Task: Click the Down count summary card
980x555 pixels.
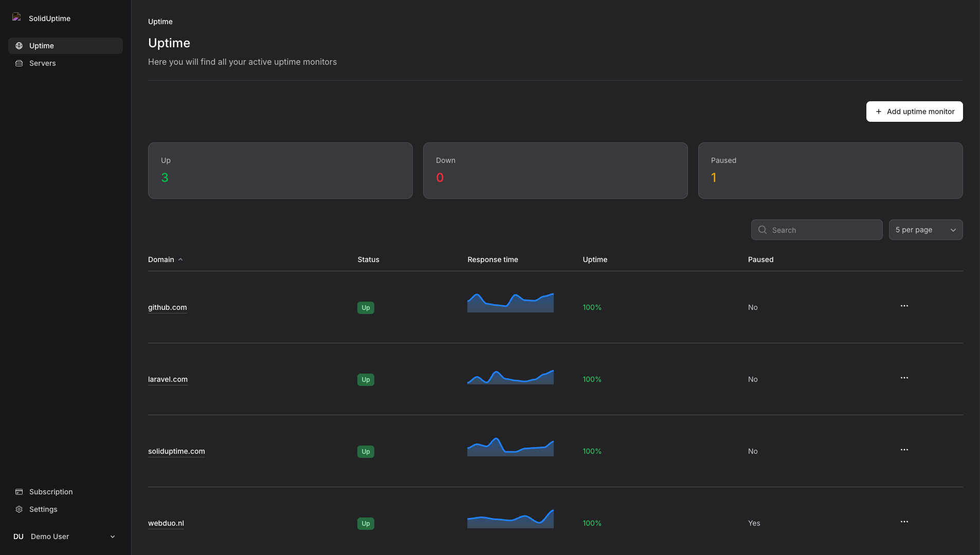Action: point(555,171)
